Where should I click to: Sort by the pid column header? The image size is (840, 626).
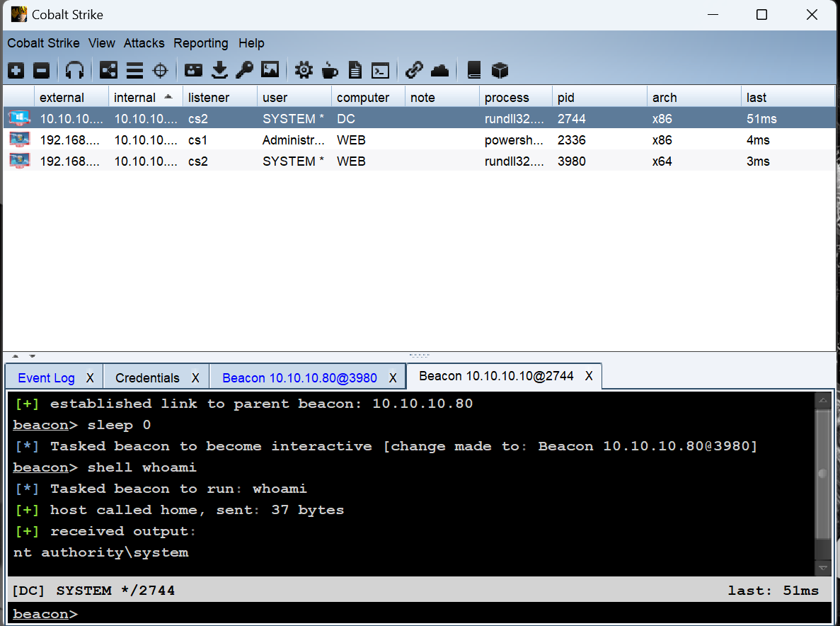pyautogui.click(x=599, y=97)
